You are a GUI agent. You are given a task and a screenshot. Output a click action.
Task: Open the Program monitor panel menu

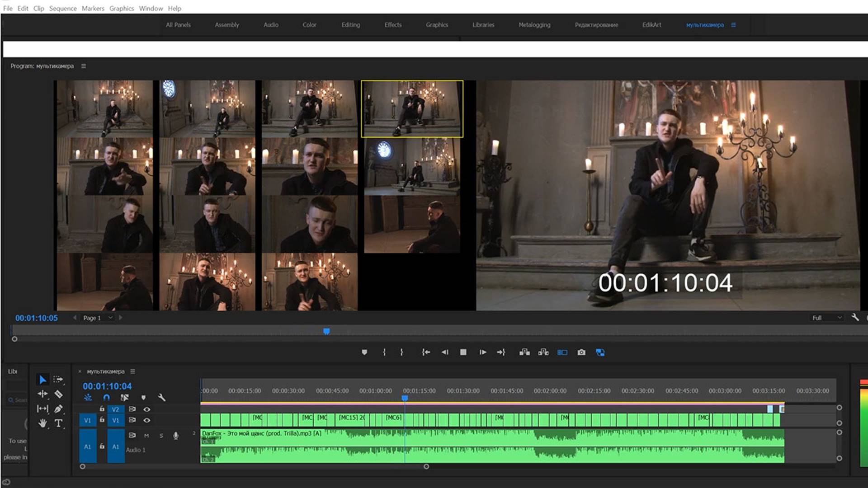[84, 66]
